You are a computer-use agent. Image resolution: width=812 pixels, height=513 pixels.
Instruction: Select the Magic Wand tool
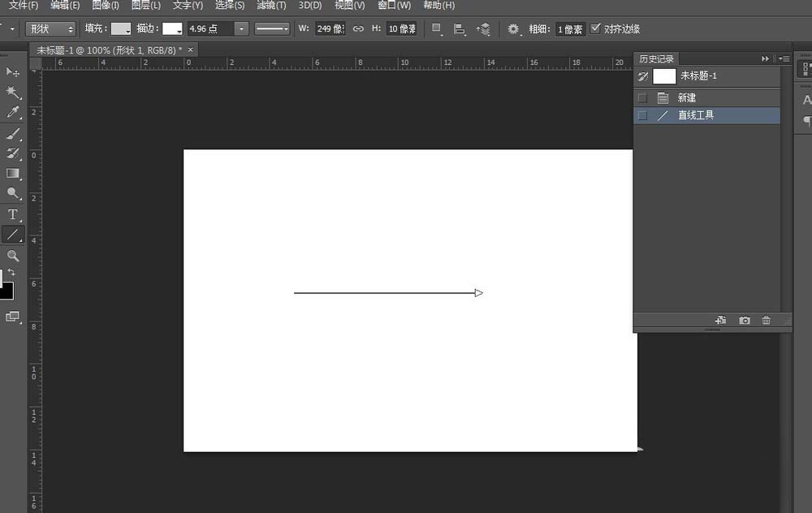click(x=13, y=92)
